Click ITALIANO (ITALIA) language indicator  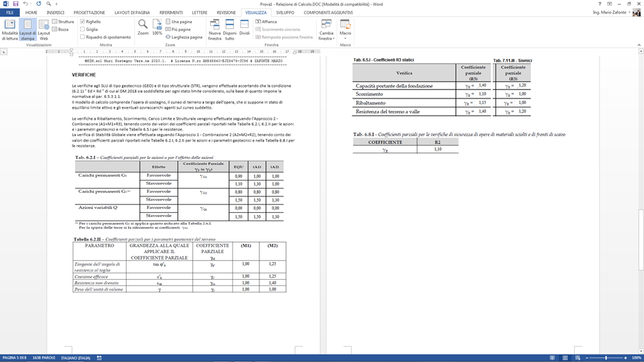click(75, 358)
